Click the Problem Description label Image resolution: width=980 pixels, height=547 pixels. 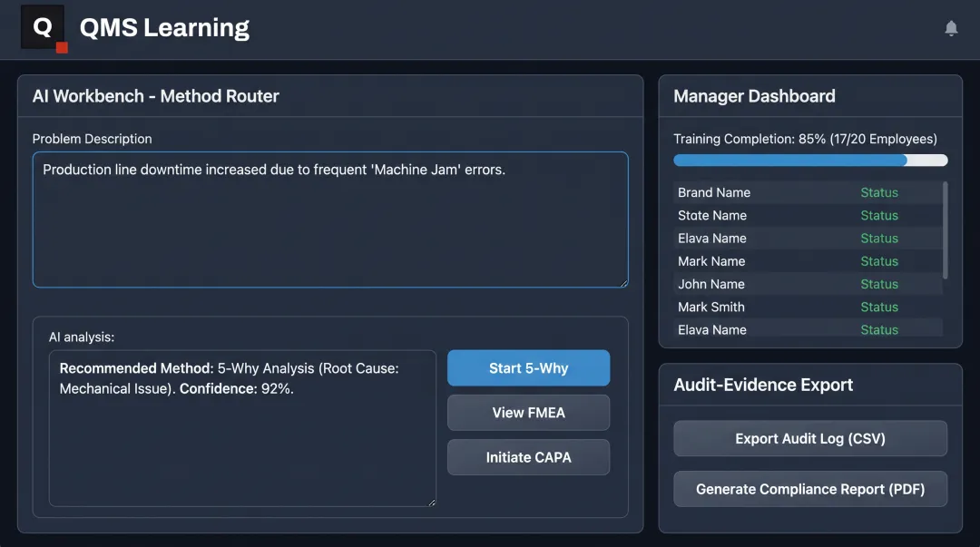(x=92, y=139)
